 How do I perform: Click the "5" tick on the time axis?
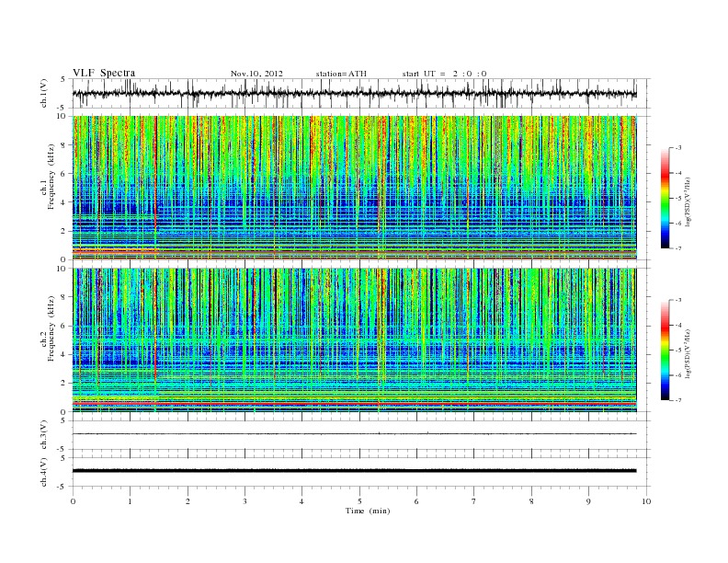tap(359, 501)
